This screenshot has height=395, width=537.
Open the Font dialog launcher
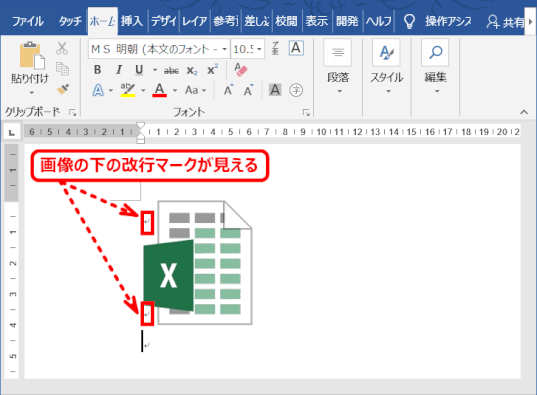(306, 112)
